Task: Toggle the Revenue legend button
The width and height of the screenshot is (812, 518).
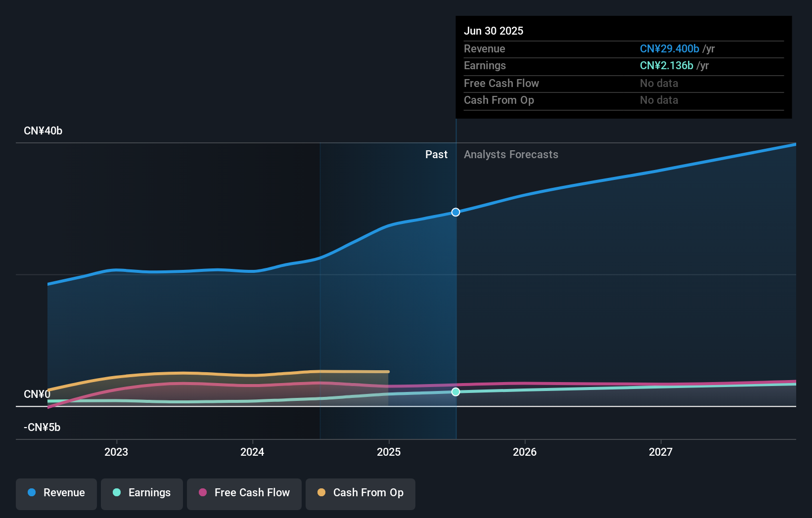Action: 56,494
